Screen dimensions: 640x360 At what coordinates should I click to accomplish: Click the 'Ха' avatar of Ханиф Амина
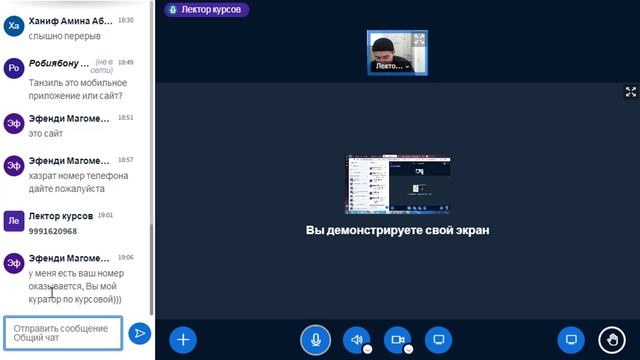click(x=14, y=26)
